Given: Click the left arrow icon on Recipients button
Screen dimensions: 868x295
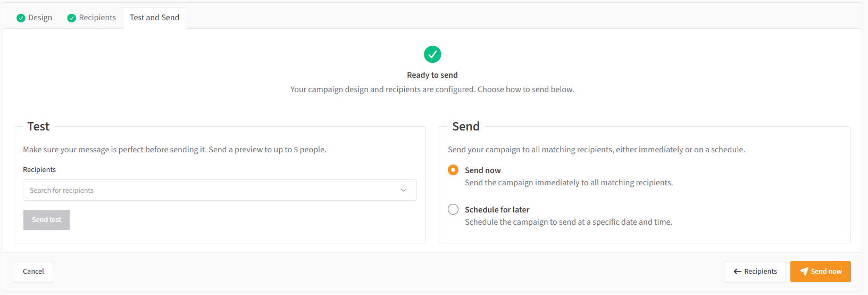Looking at the screenshot, I should click(x=737, y=272).
